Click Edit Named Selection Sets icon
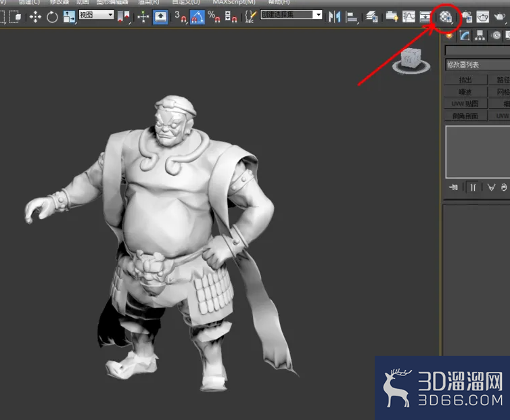The height and width of the screenshot is (420, 510). click(x=250, y=17)
